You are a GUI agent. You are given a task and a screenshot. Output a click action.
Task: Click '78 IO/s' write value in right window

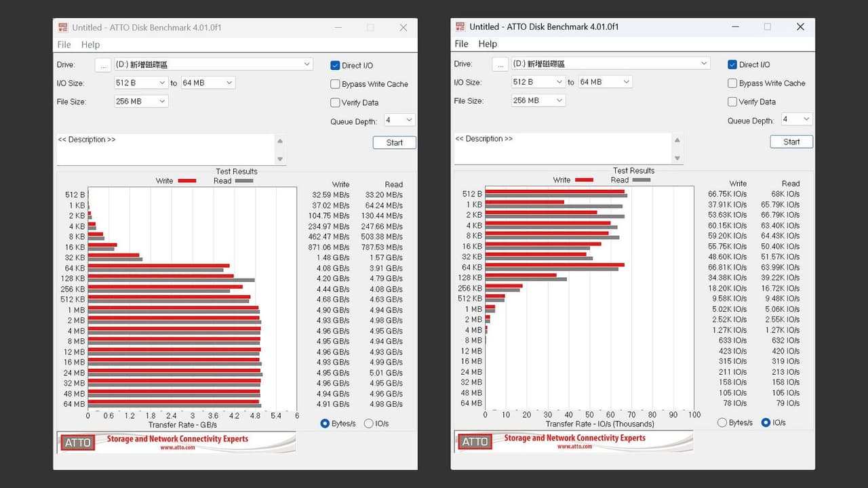[734, 403]
